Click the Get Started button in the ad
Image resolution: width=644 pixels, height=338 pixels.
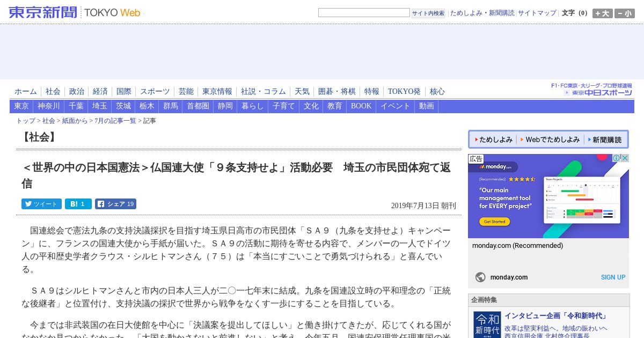(494, 222)
